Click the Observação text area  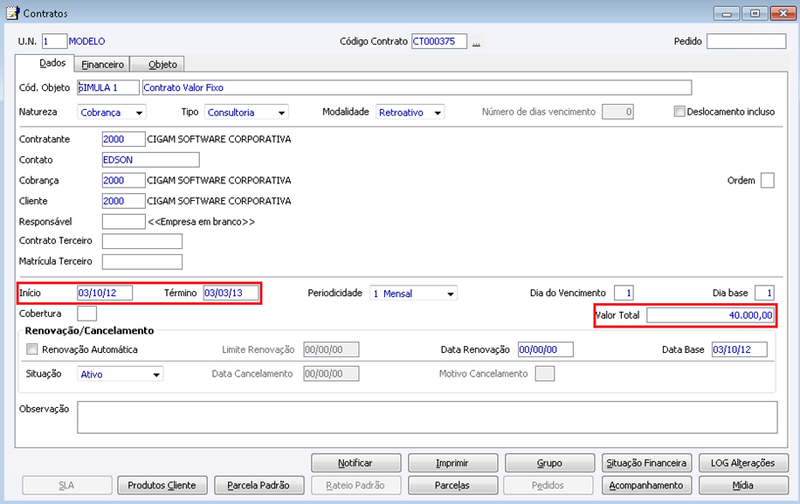[428, 417]
